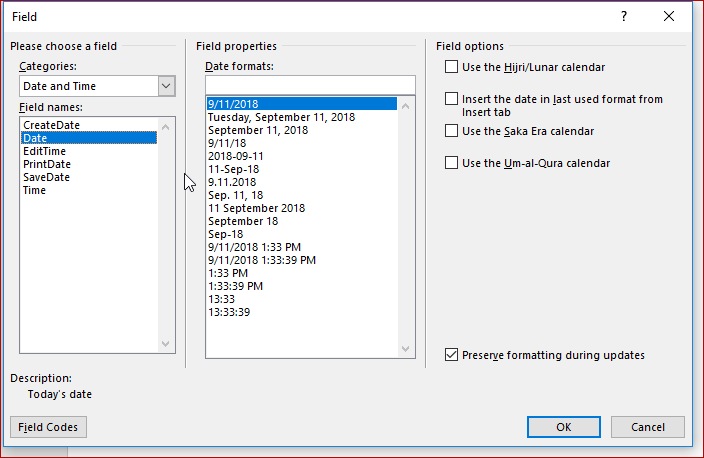Toggle Use the Saka Era calendar checkbox
The height and width of the screenshot is (458, 704).
pos(451,131)
